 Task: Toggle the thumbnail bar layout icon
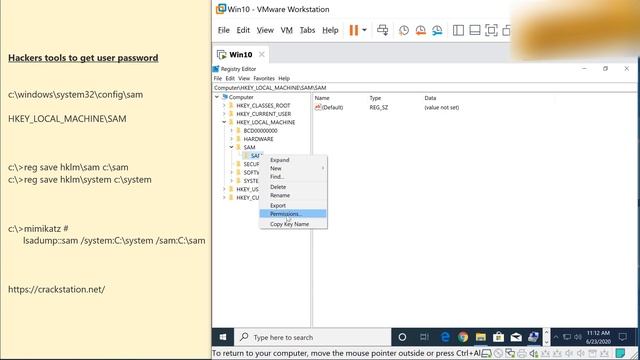pyautogui.click(x=475, y=30)
